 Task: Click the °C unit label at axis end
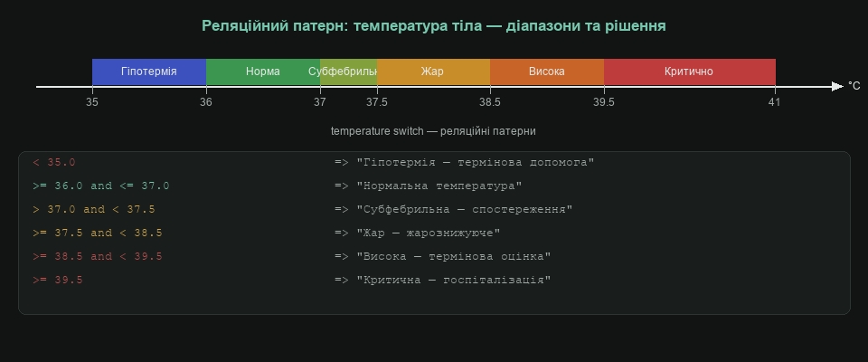click(x=854, y=86)
